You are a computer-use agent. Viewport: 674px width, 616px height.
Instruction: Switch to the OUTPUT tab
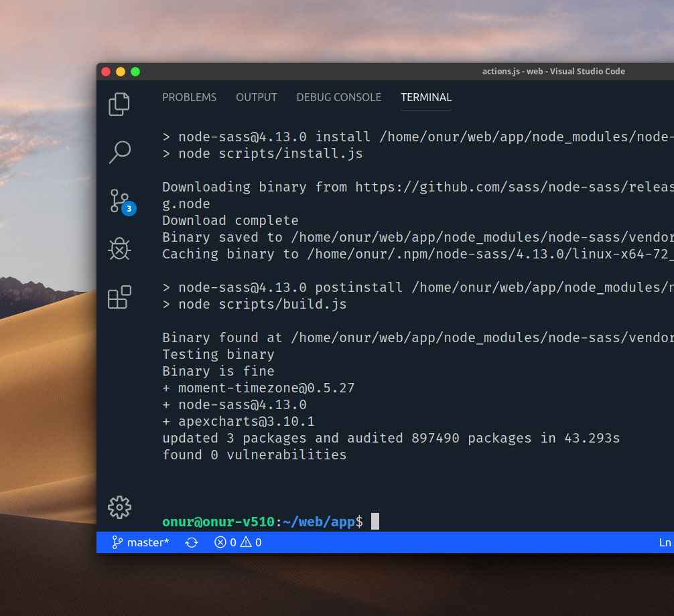click(x=256, y=98)
